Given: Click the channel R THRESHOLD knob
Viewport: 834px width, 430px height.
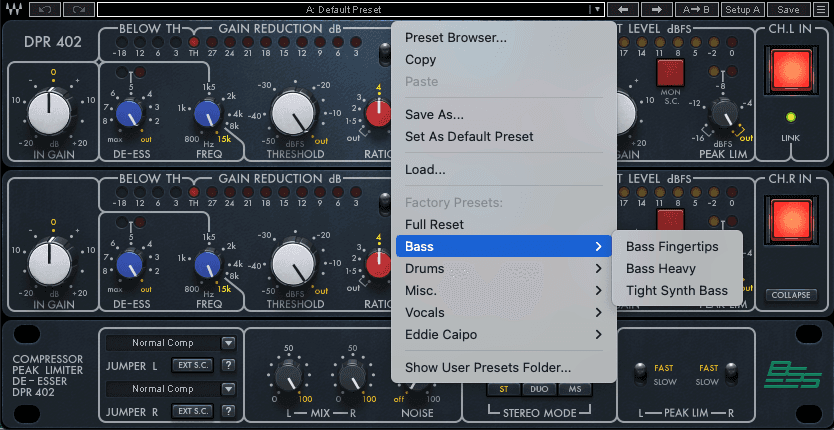Looking at the screenshot, I should click(293, 262).
